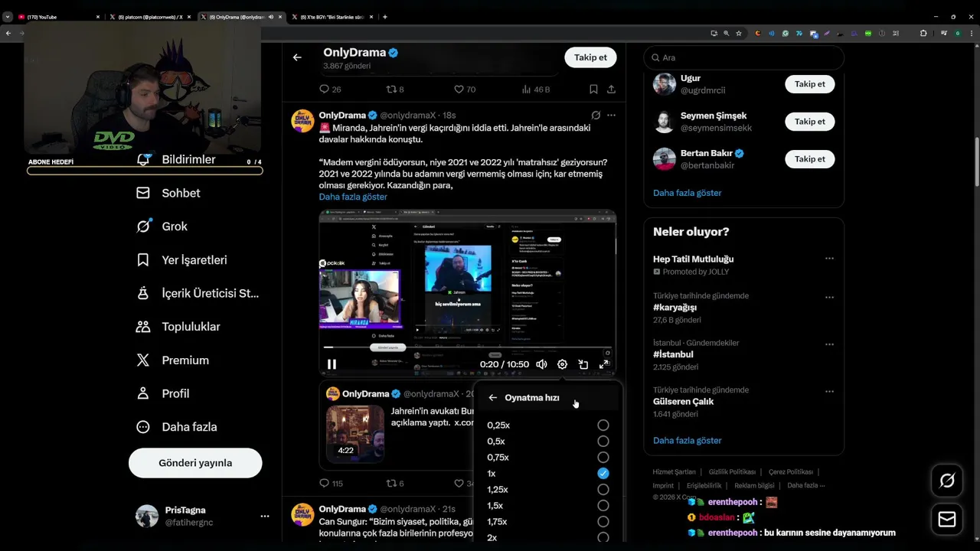
Task: Open account menu dots beside PrisTagna
Action: point(264,517)
